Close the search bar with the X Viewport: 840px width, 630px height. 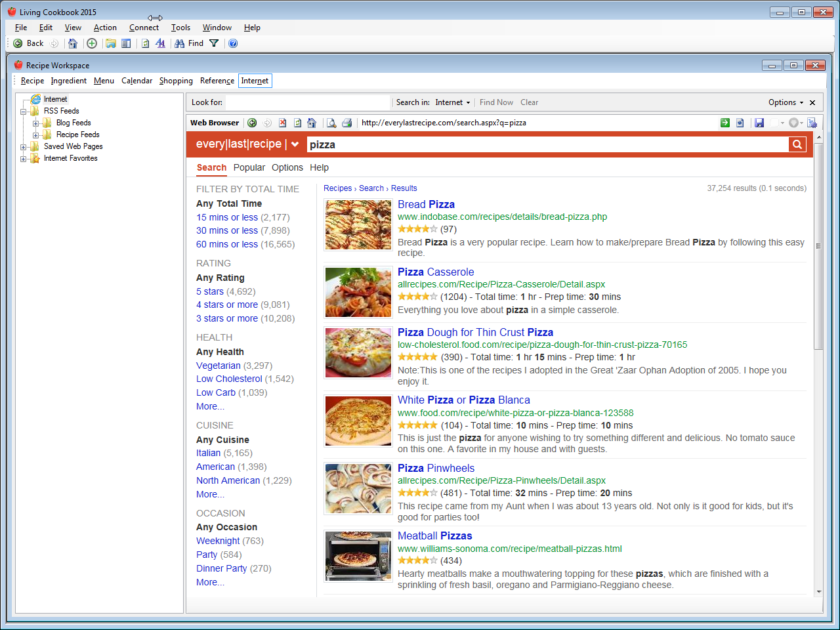point(812,102)
